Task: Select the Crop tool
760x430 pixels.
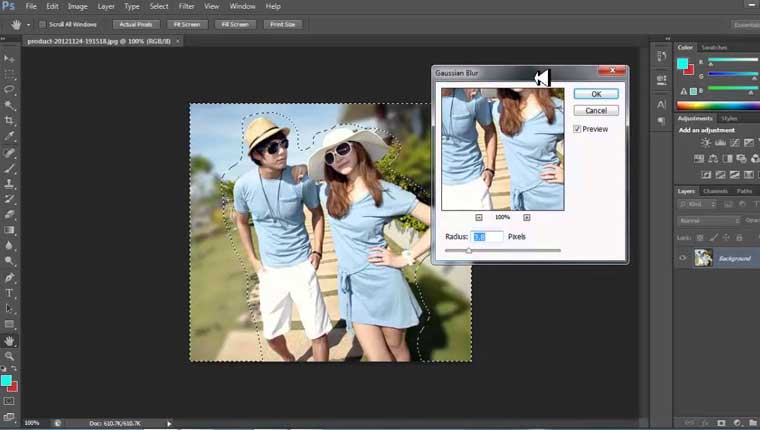Action: [10, 120]
